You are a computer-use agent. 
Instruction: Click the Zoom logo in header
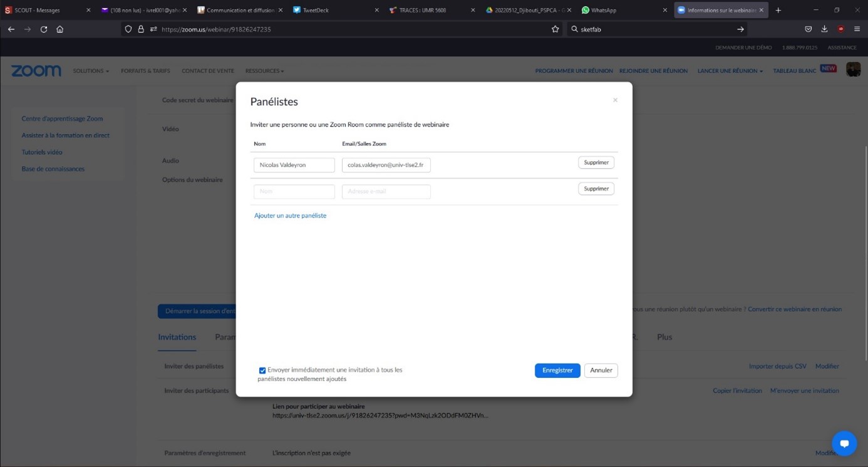36,71
